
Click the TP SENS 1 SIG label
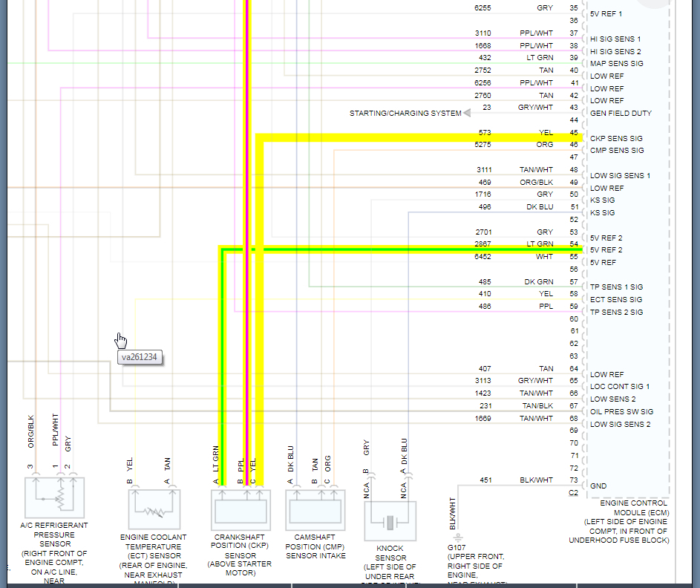point(617,287)
